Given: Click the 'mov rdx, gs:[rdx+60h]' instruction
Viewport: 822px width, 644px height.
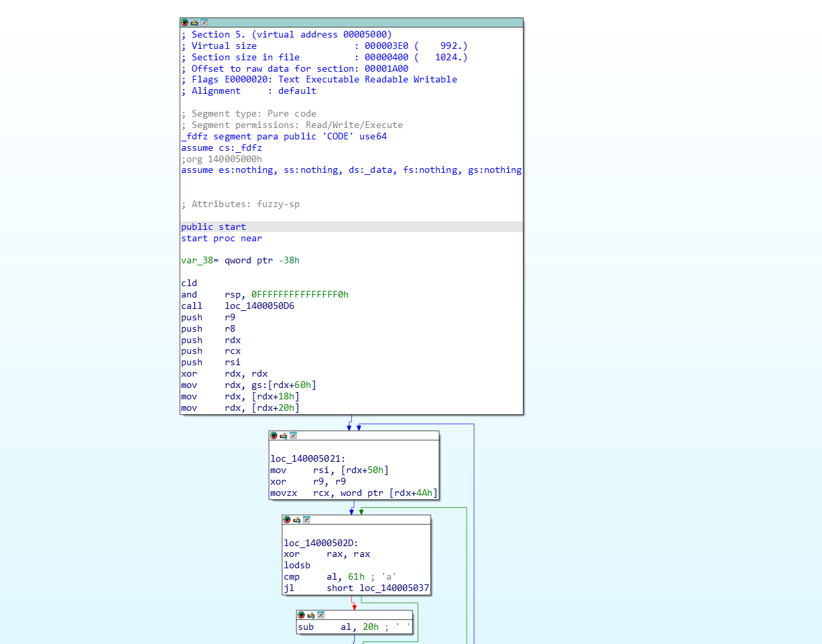Looking at the screenshot, I should coord(249,385).
